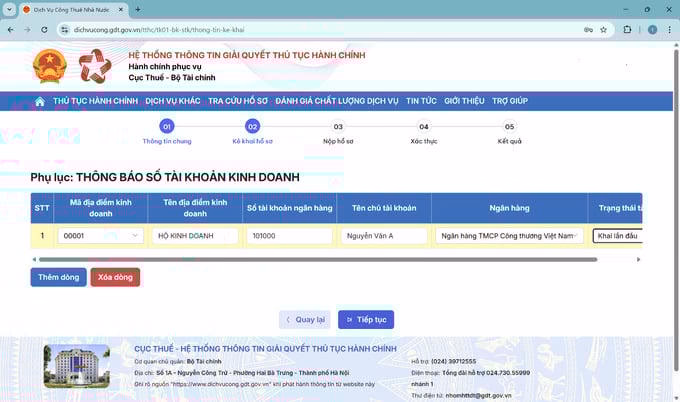Select step 03 Nộp hồ sơ
The width and height of the screenshot is (680, 402).
coord(338,127)
